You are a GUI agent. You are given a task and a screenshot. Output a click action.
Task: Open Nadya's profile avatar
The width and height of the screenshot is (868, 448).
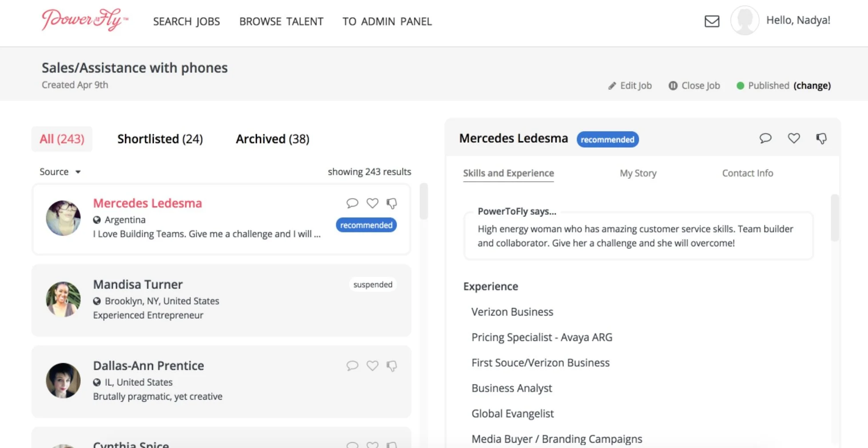(x=745, y=20)
